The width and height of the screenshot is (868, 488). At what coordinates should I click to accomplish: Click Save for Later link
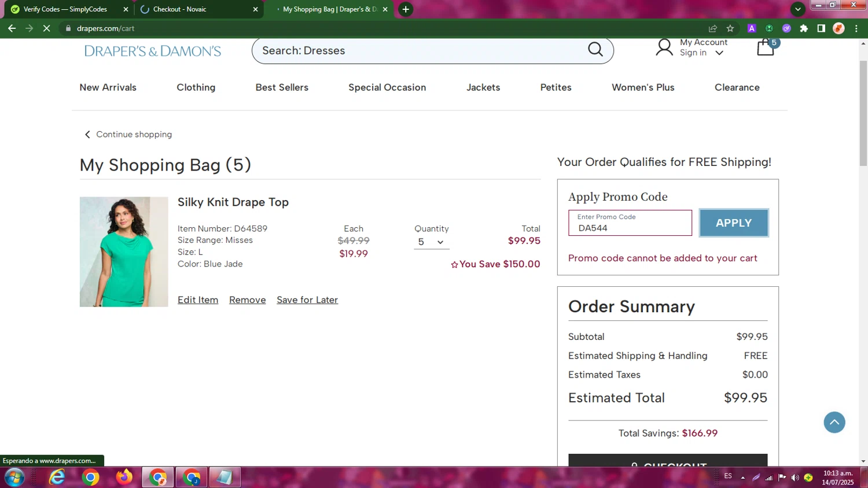click(307, 300)
